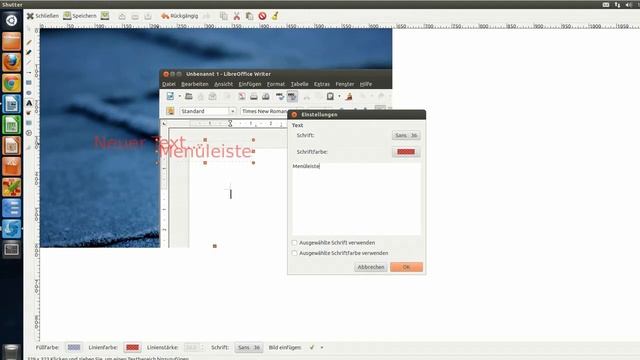This screenshot has height=360, width=640.
Task: Click the Bild einfügen checkmark icon
Action: tap(312, 347)
